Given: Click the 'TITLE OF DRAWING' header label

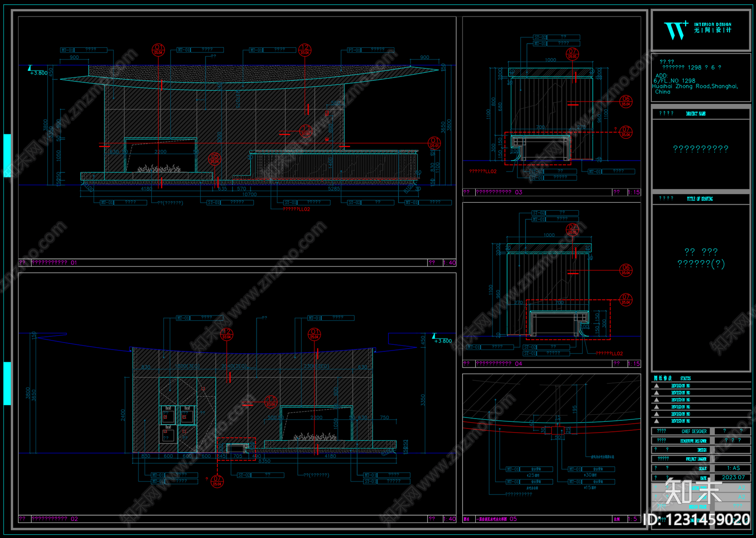Looking at the screenshot, I should coord(700,199).
